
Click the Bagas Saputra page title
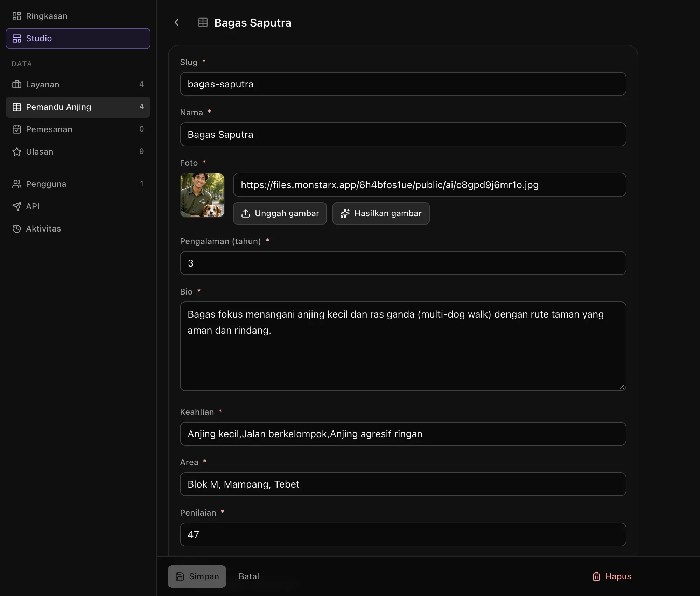coord(253,23)
